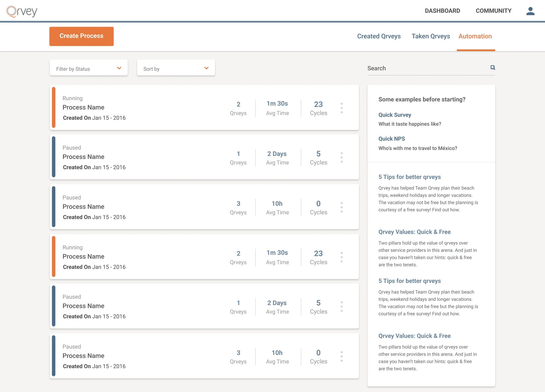545x392 pixels.
Task: Go to DASHBOARD in the top navigation
Action: coord(442,11)
